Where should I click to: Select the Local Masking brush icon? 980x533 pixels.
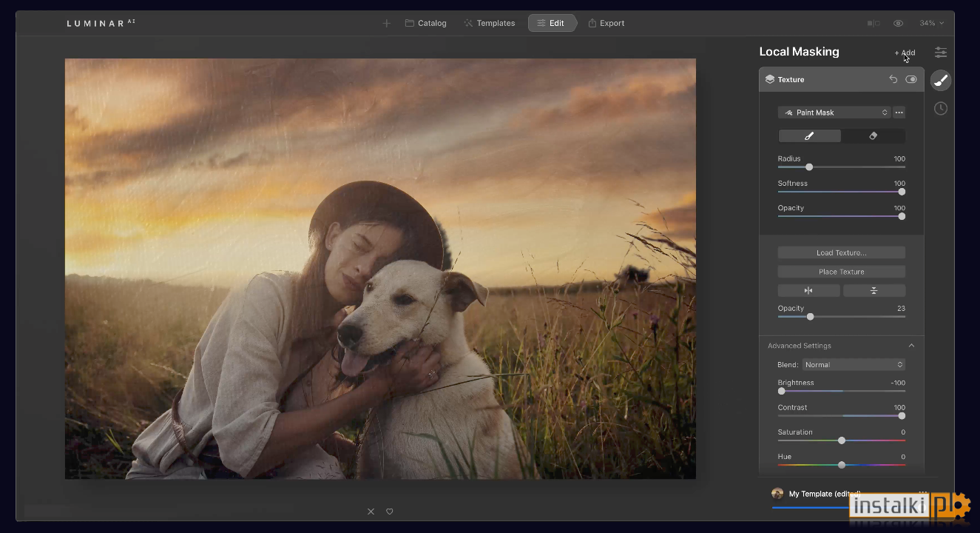[x=940, y=81]
